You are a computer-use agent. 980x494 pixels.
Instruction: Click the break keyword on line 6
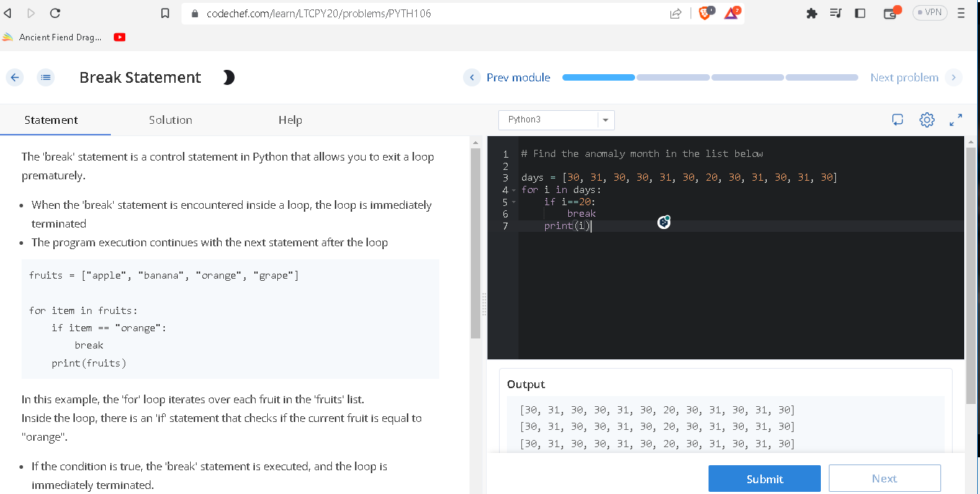coord(581,214)
